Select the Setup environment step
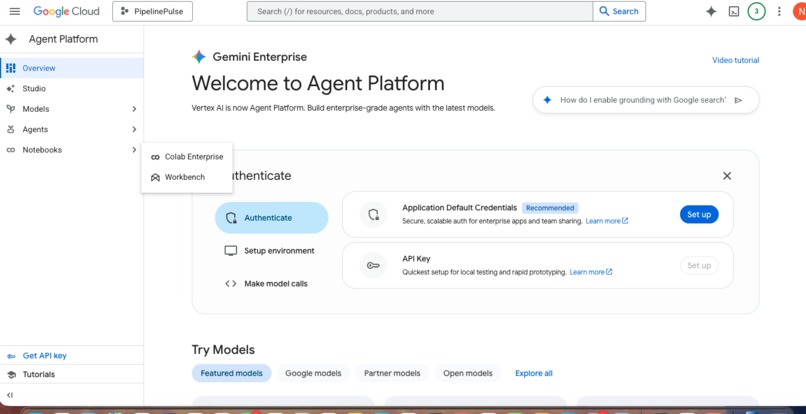 pos(271,251)
